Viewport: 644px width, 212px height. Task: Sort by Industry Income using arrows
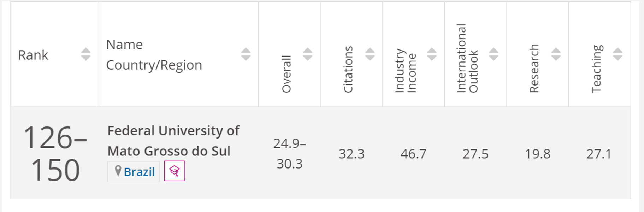pyautogui.click(x=431, y=54)
